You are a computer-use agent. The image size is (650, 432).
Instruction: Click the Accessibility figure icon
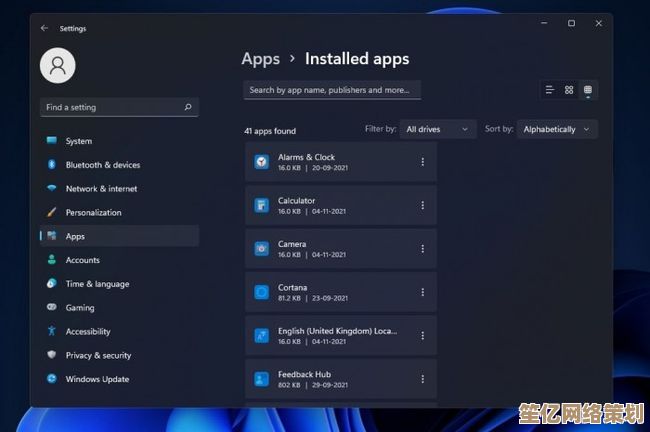pyautogui.click(x=52, y=331)
